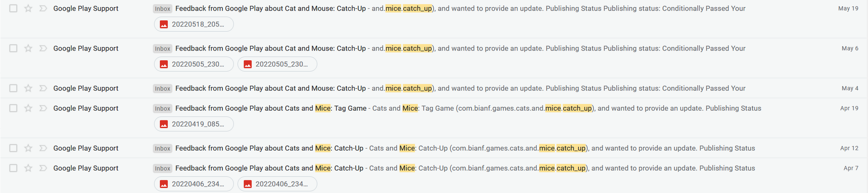Open the 20220518_205 image attachment

[x=194, y=24]
